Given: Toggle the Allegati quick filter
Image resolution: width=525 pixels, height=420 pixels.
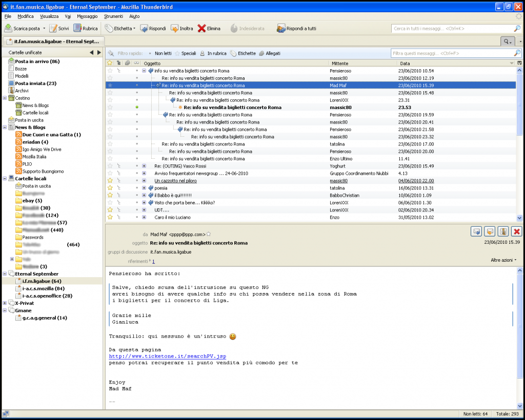Looking at the screenshot, I should pos(270,53).
